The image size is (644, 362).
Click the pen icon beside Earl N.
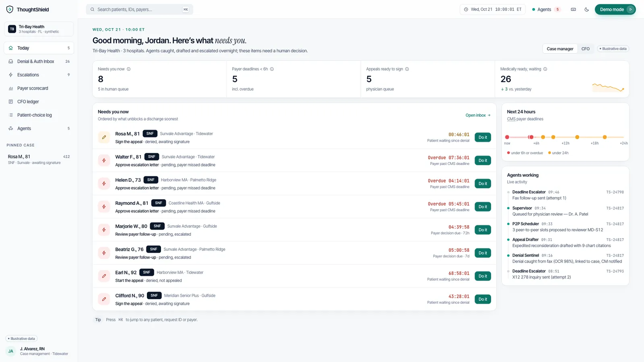pos(104,276)
